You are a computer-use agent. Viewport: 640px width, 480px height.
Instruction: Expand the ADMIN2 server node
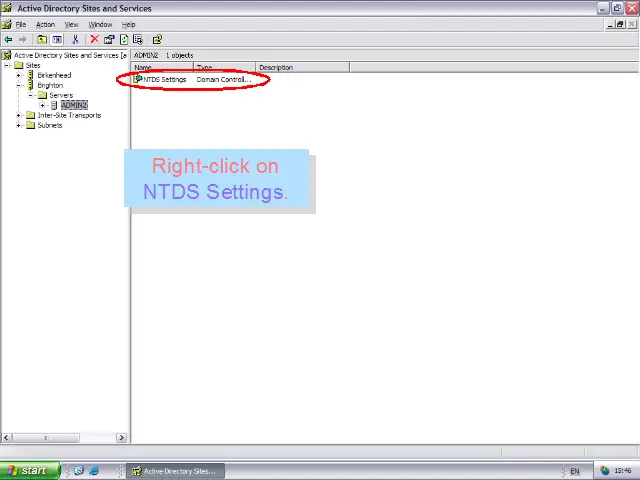coord(42,105)
